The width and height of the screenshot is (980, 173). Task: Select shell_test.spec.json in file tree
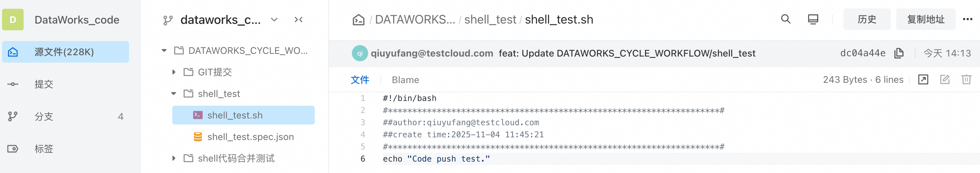pos(250,137)
